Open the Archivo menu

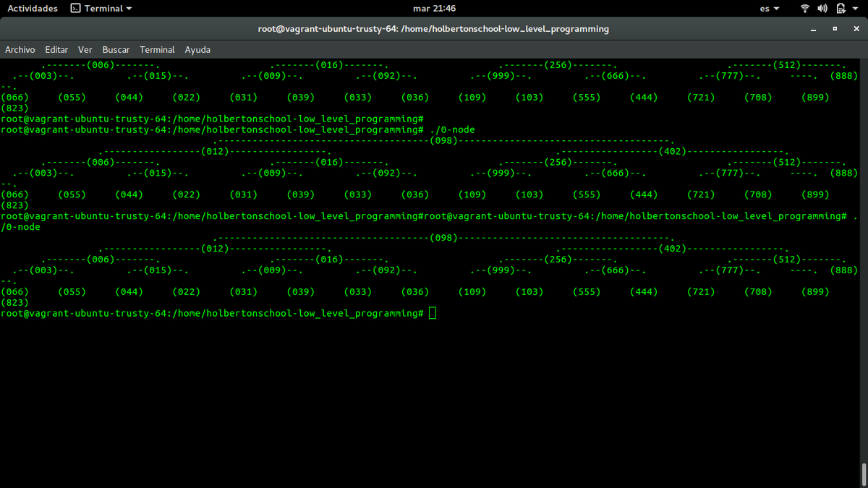tap(20, 50)
